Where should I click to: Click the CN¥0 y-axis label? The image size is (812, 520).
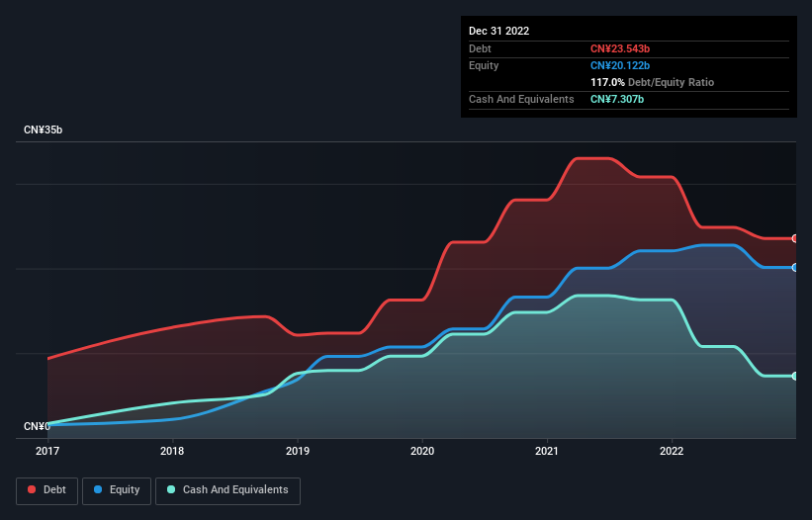point(37,426)
